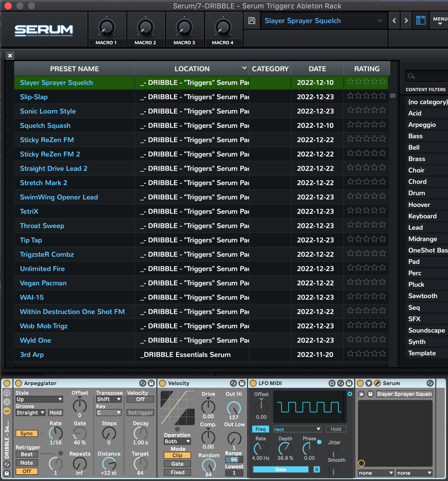Toggle the Velocity device activator
The image size is (448, 481).
click(163, 383)
